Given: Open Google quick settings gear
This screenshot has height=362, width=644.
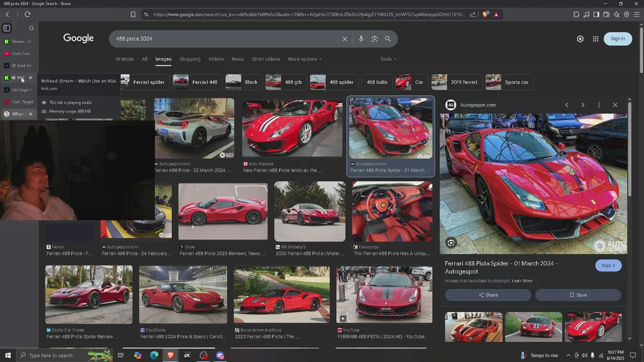Looking at the screenshot, I should click(580, 39).
